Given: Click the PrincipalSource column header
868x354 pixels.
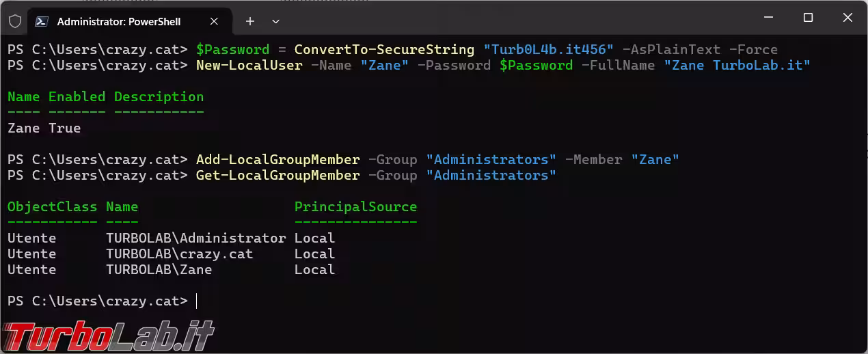Looking at the screenshot, I should (355, 207).
